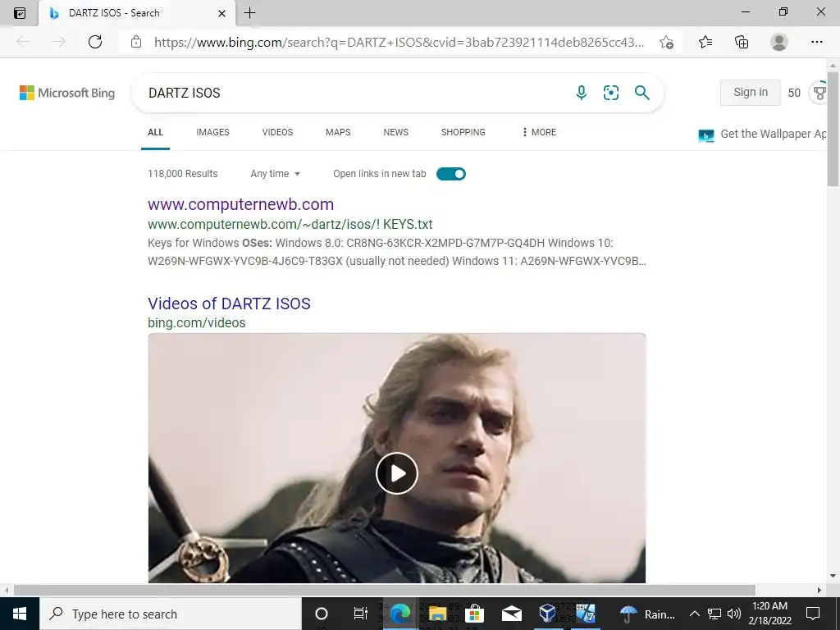Screen dimensions: 840x630
Task: Show hidden system tray icons
Action: click(694, 614)
